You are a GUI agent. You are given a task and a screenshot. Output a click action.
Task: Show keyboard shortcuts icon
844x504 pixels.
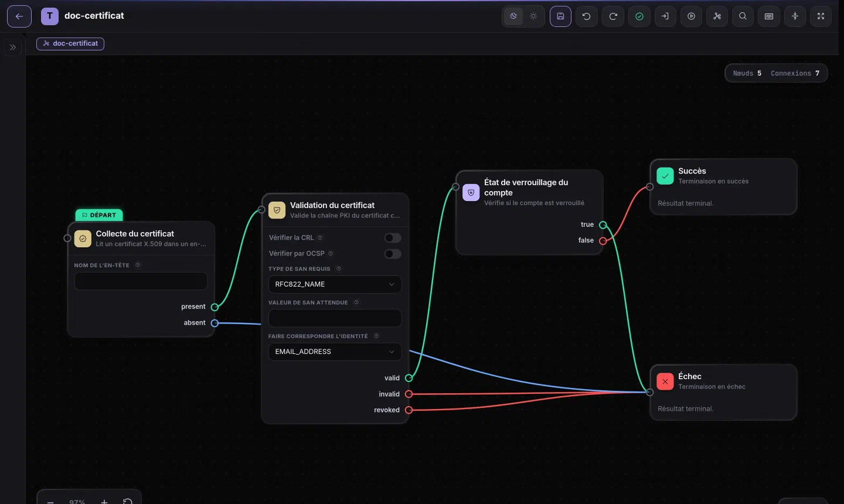769,16
